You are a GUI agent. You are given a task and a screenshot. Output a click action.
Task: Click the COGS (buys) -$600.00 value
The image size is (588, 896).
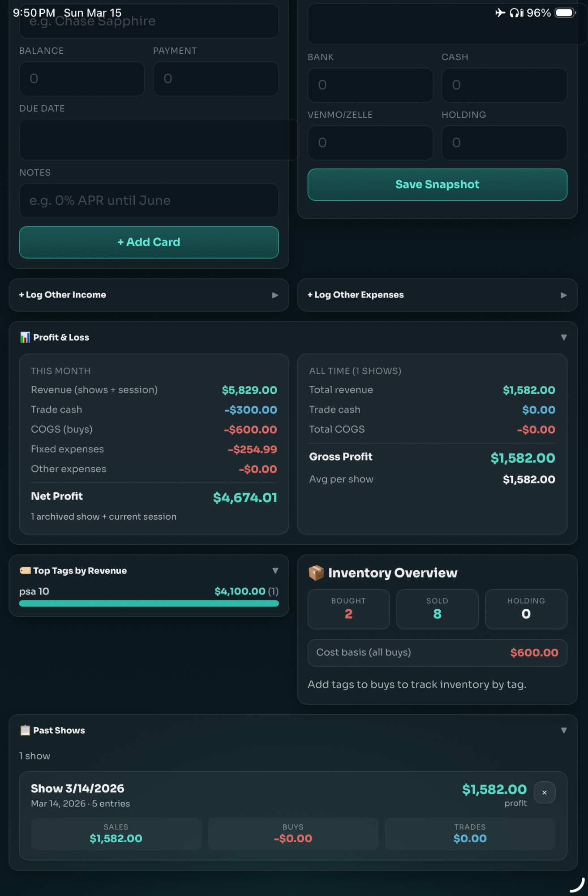250,430
